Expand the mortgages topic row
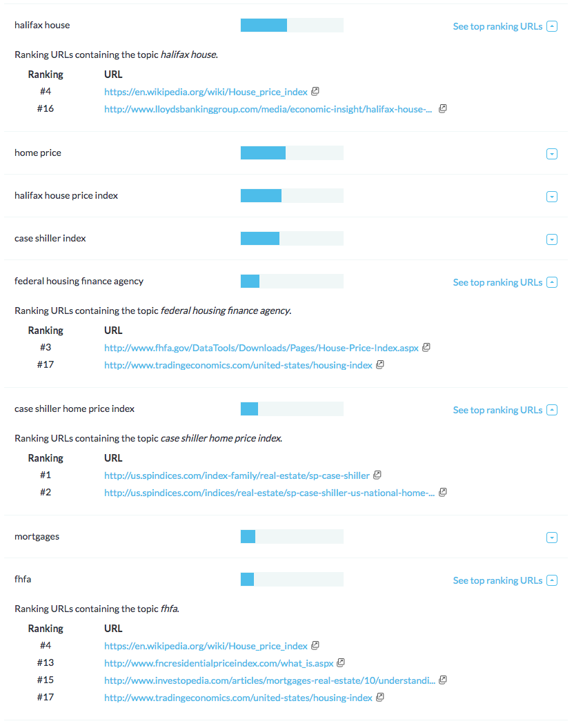The width and height of the screenshot is (583, 728). (551, 538)
